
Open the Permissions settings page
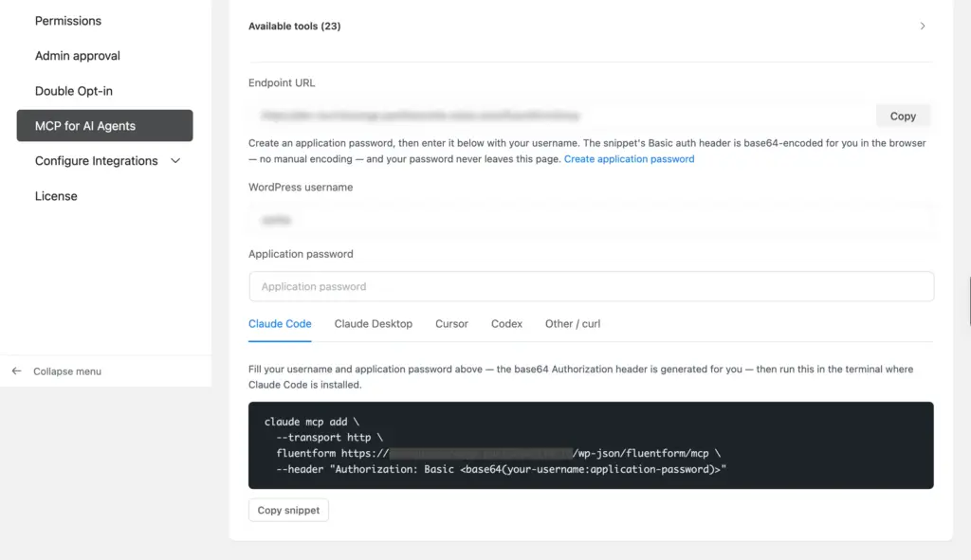[x=68, y=21]
